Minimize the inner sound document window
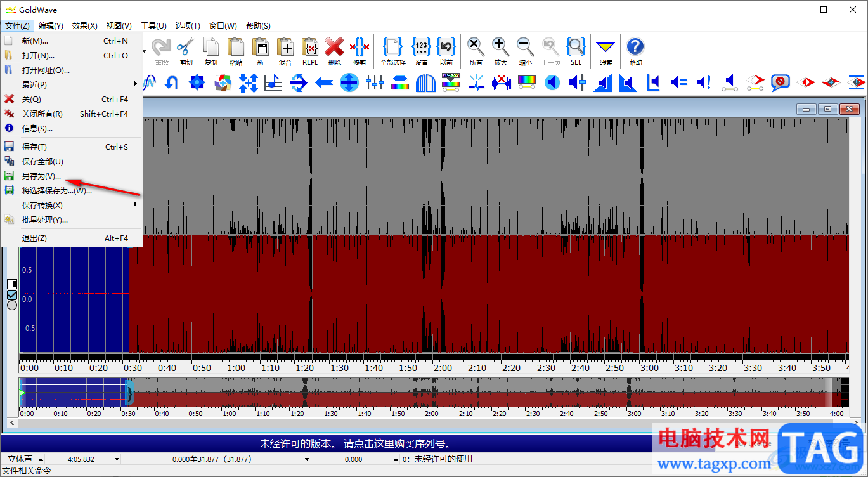 (806, 109)
